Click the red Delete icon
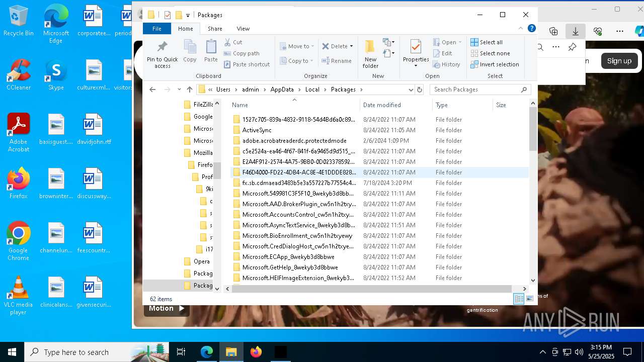Screen dimensions: 644x362 click(326, 46)
